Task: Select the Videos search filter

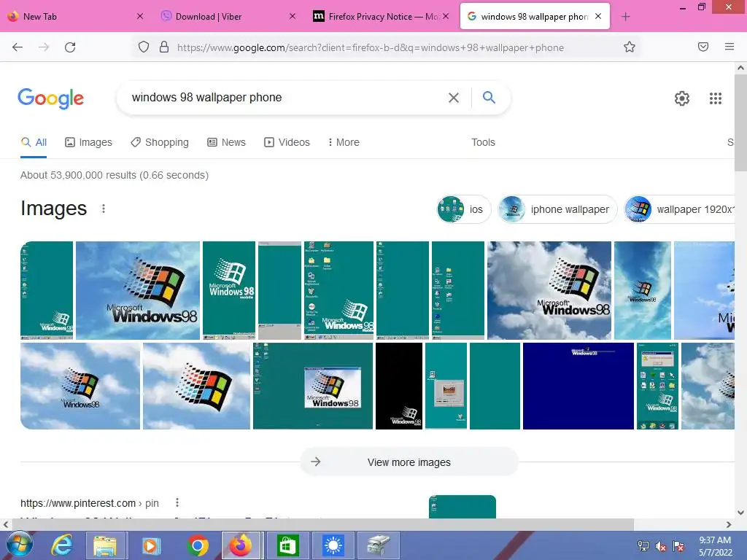Action: [287, 142]
